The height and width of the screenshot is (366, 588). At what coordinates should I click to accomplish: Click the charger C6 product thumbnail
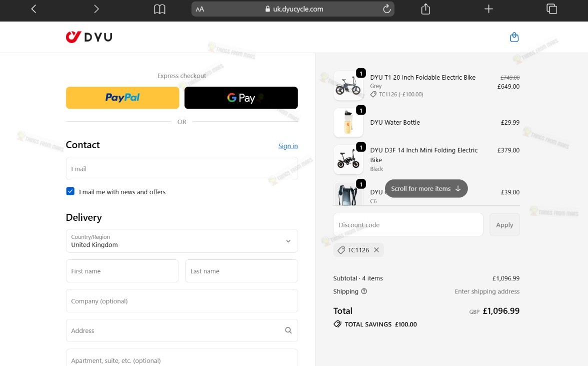pos(348,194)
